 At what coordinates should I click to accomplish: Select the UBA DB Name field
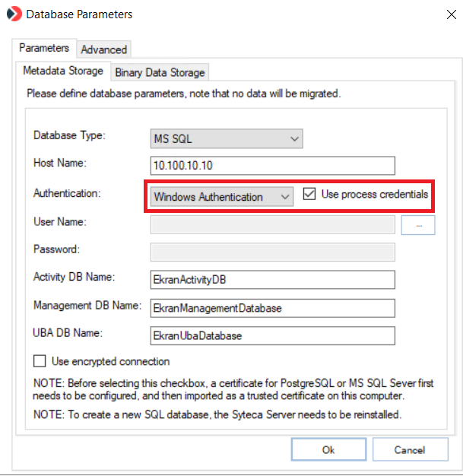(274, 335)
